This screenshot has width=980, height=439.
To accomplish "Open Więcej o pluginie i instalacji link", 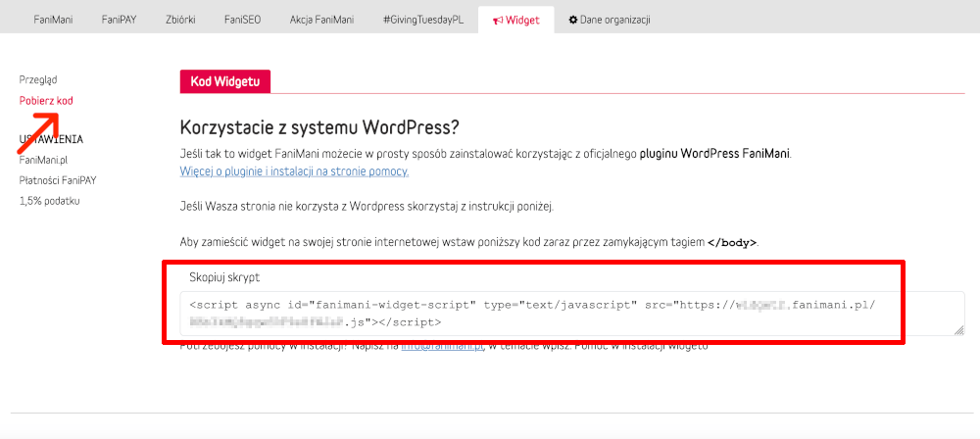I will point(294,171).
